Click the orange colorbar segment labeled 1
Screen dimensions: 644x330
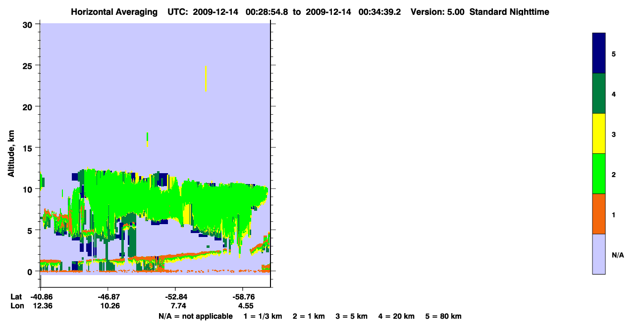pyautogui.click(x=599, y=214)
